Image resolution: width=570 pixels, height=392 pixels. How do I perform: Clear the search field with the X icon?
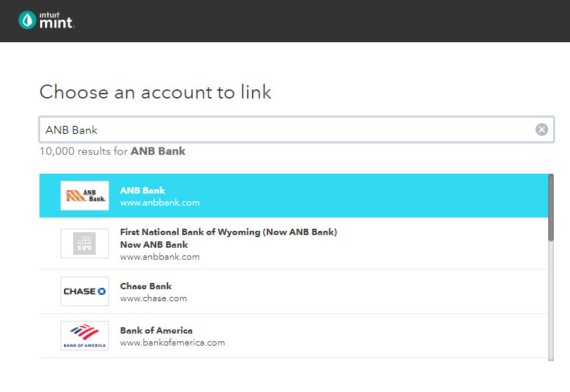[541, 129]
